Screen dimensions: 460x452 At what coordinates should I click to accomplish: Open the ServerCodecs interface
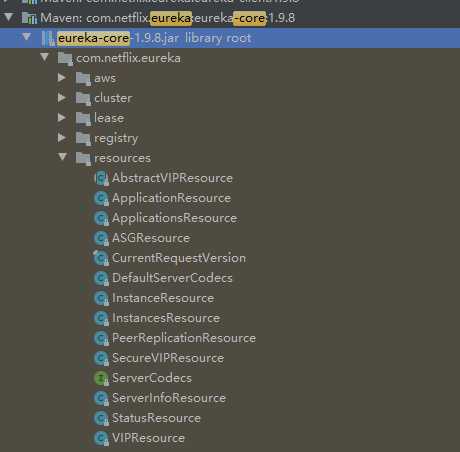click(152, 378)
